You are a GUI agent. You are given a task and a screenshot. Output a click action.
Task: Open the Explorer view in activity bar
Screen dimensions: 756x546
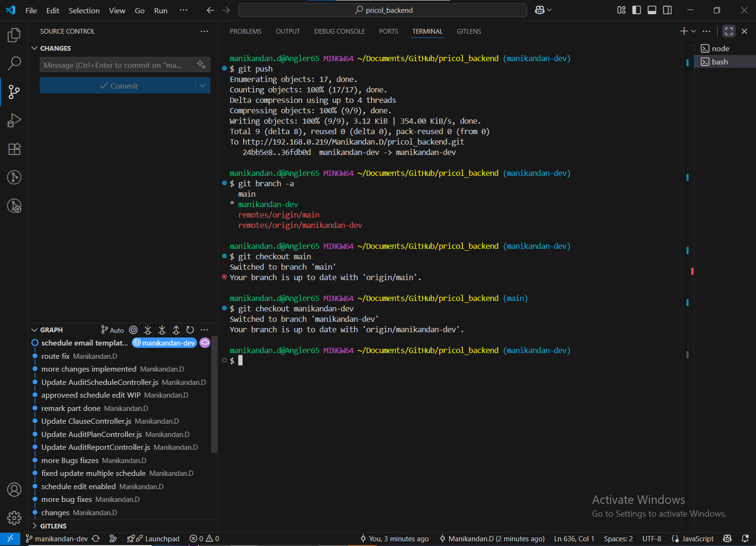(x=14, y=35)
